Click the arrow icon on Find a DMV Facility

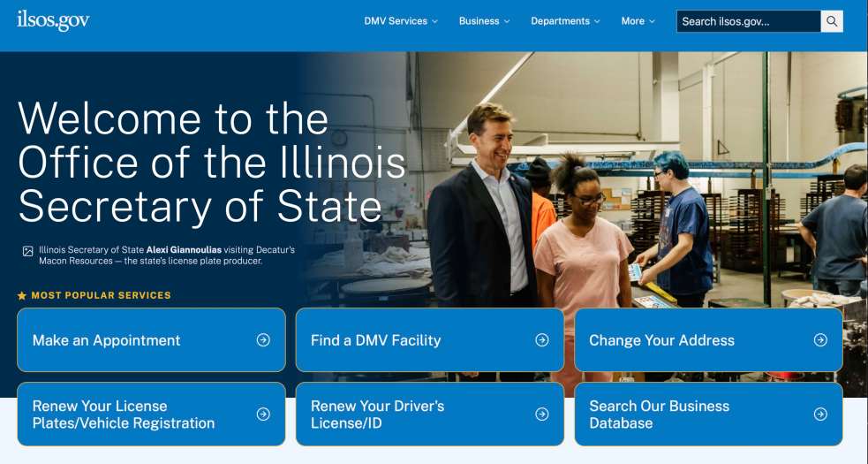[542, 339]
